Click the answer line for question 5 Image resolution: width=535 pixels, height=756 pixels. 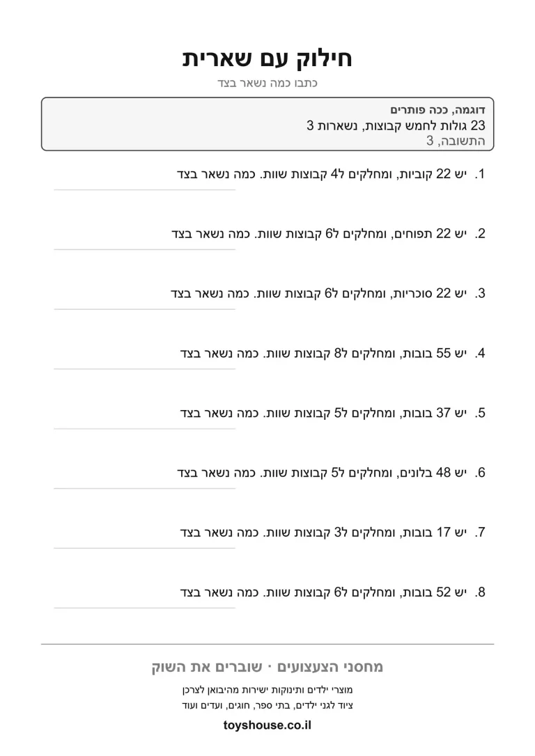145,429
